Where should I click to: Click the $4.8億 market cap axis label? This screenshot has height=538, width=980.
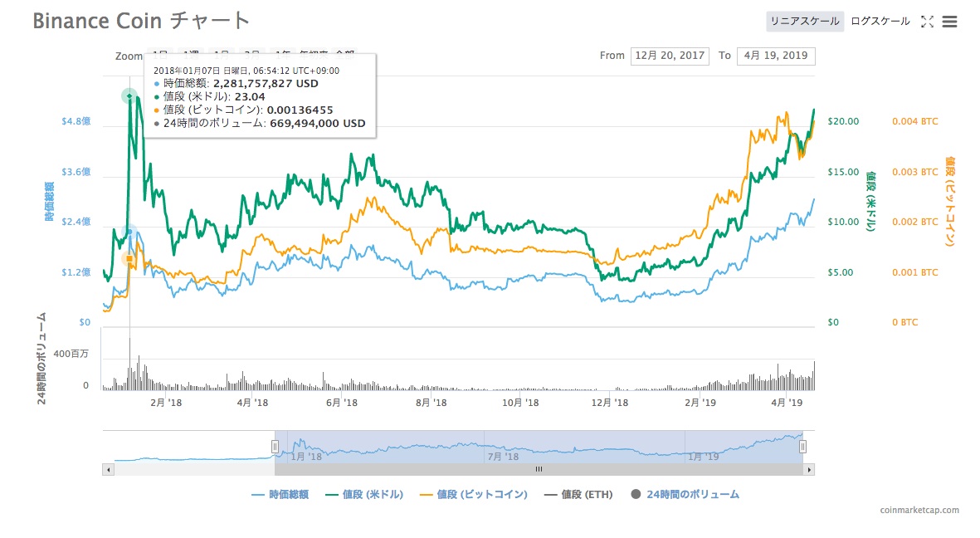(x=76, y=121)
